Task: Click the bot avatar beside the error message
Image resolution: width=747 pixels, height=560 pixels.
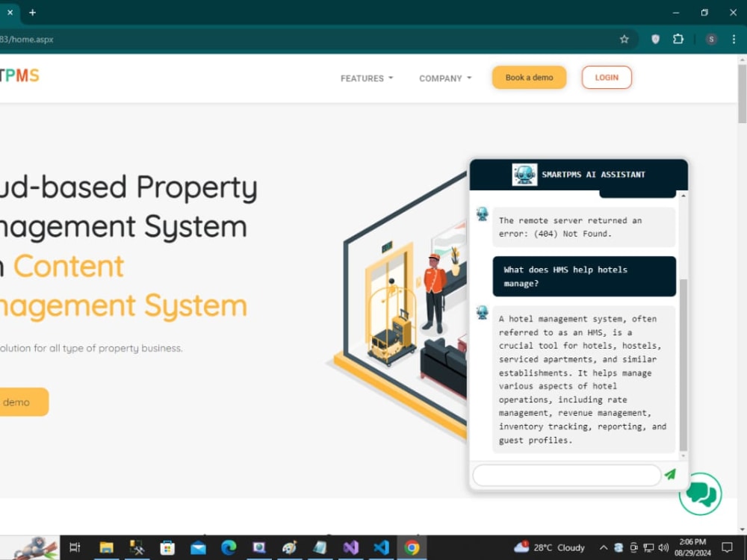Action: click(x=482, y=214)
